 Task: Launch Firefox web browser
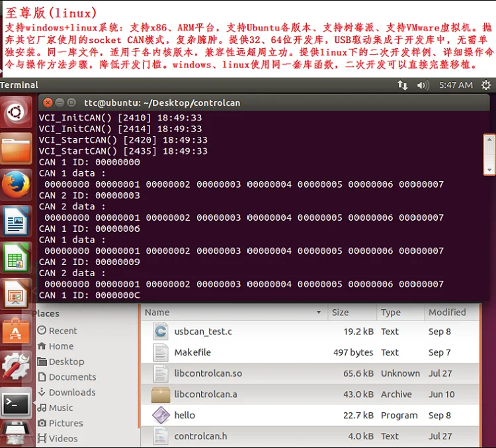pyautogui.click(x=16, y=185)
